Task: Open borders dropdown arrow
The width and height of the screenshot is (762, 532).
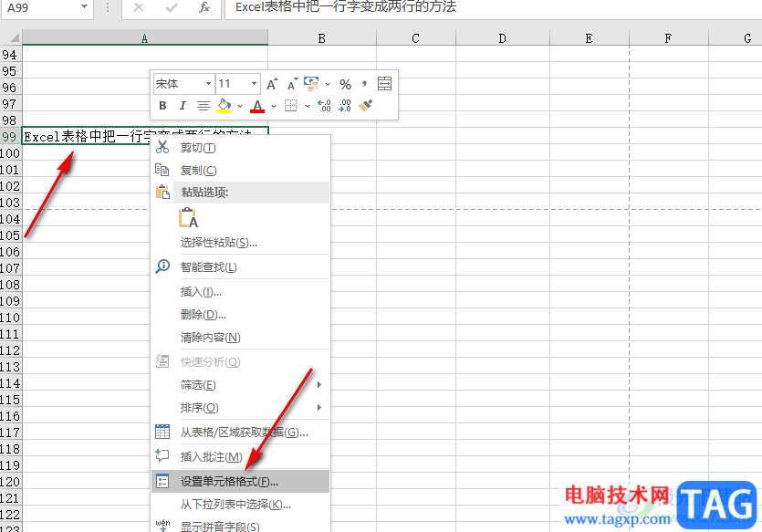Action: tap(308, 106)
